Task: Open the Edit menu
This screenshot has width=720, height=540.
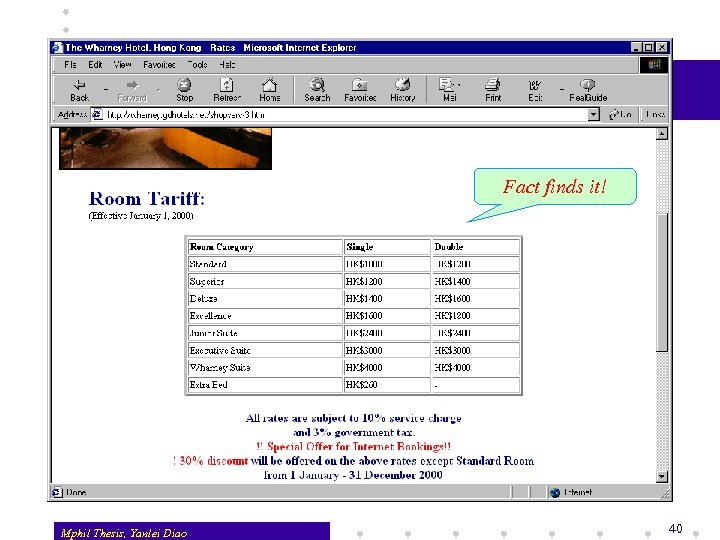Action: pyautogui.click(x=95, y=65)
